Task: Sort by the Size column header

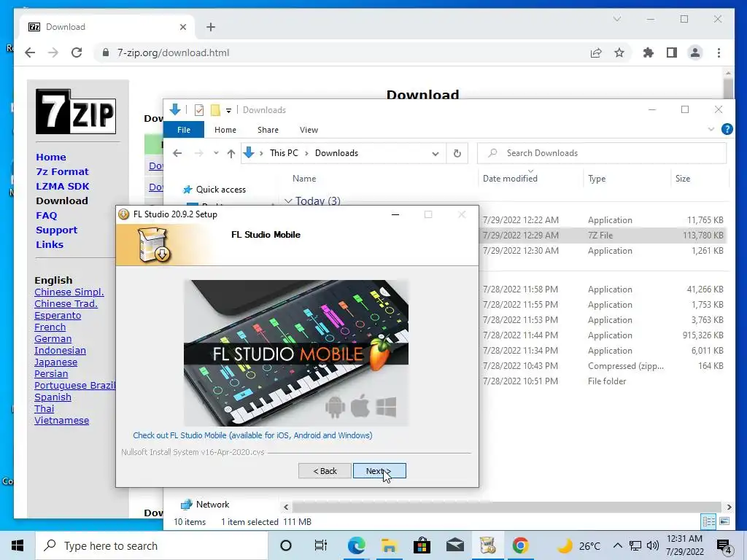Action: pyautogui.click(x=682, y=179)
